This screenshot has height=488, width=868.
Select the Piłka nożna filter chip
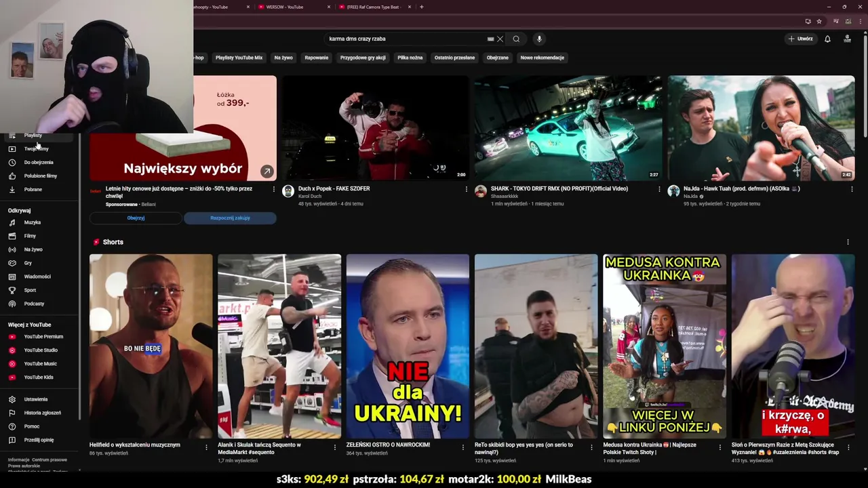coord(410,58)
